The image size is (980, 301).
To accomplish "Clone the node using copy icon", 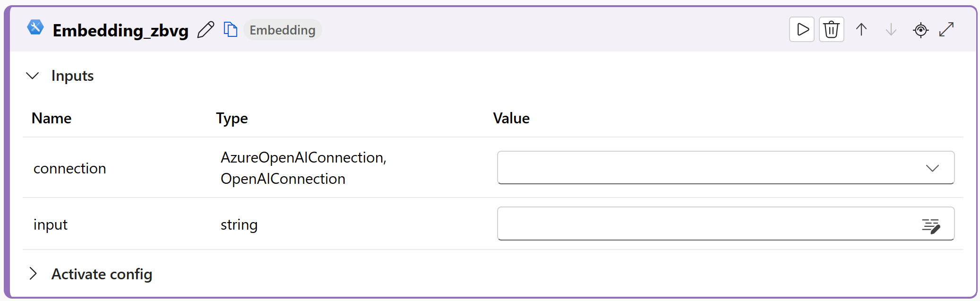I will (x=230, y=30).
